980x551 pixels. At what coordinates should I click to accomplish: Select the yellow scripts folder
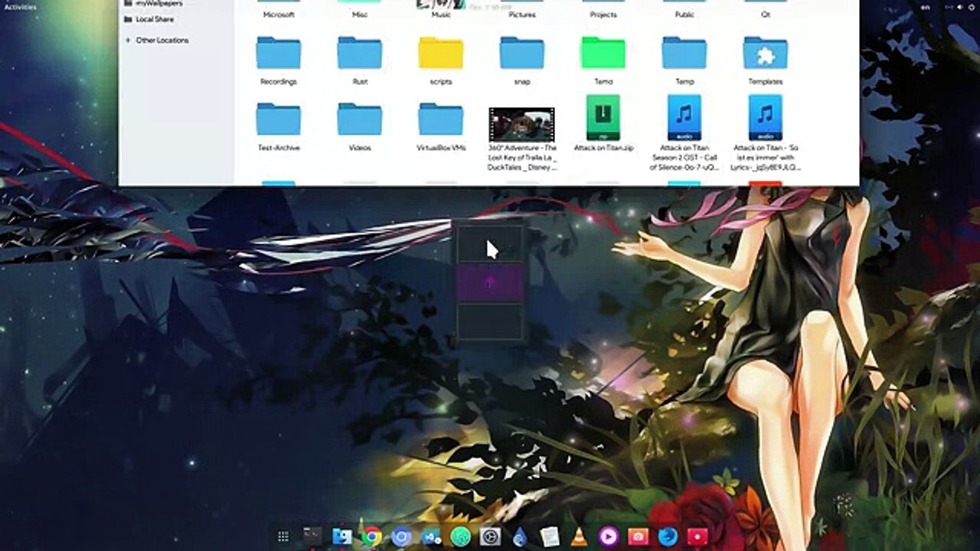click(441, 60)
